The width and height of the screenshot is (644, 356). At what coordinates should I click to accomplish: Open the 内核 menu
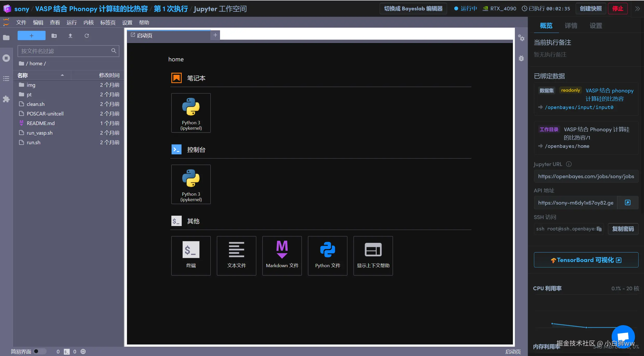tap(89, 23)
